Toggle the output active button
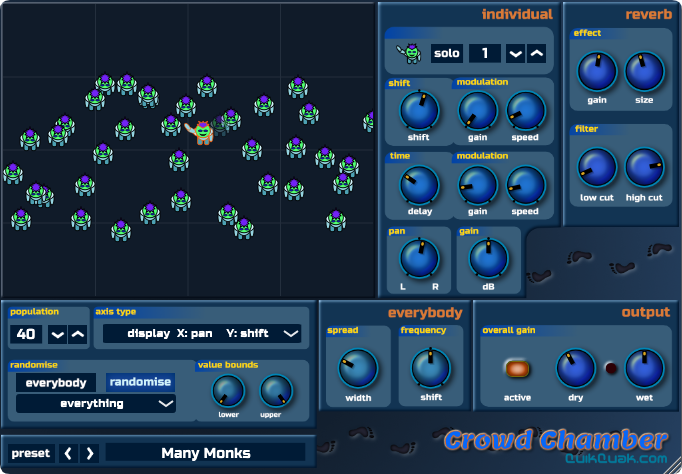Screen dimensions: 682x474 coord(517,369)
